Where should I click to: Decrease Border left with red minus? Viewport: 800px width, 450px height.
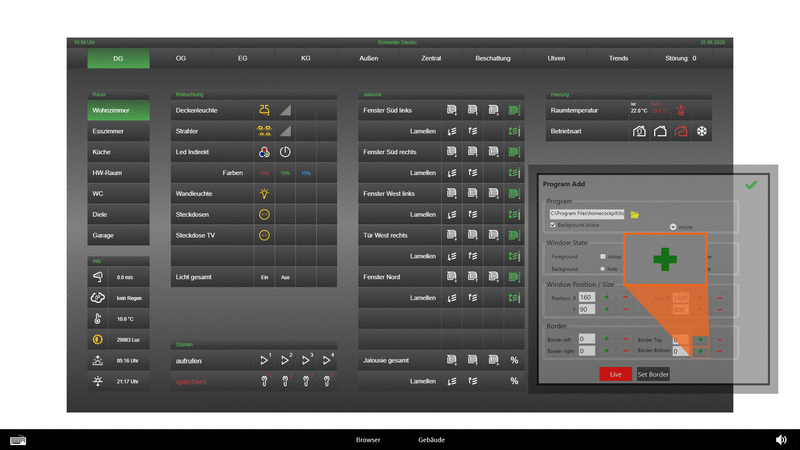625,339
